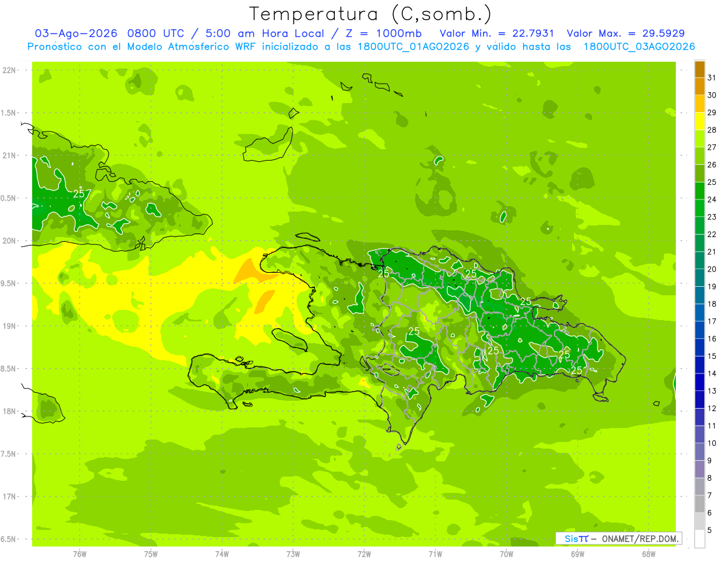Click the legend color band between 27 and 28
Viewport: 728px width, 562px height.
tap(699, 139)
